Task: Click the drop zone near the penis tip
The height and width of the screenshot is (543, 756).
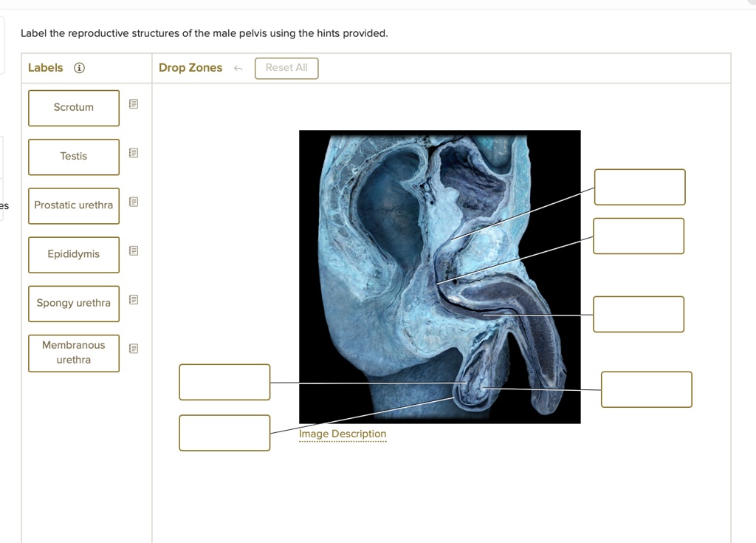Action: (x=646, y=389)
